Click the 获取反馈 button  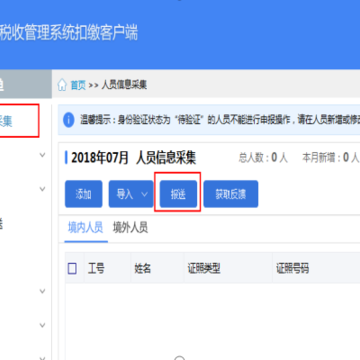(x=231, y=194)
